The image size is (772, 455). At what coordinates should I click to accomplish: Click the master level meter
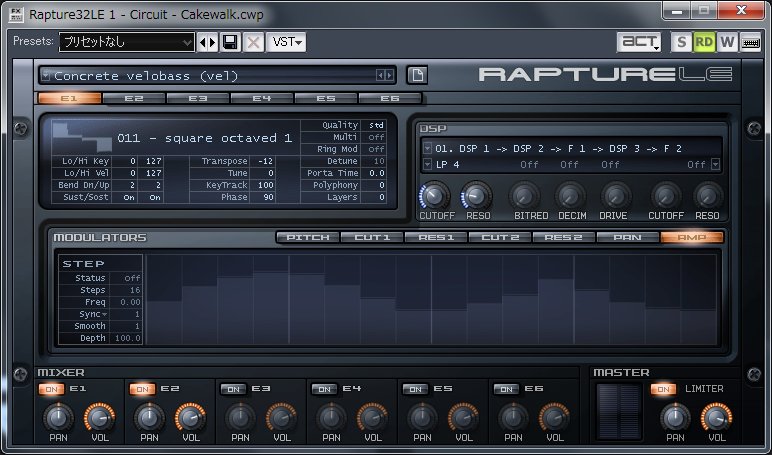[619, 412]
